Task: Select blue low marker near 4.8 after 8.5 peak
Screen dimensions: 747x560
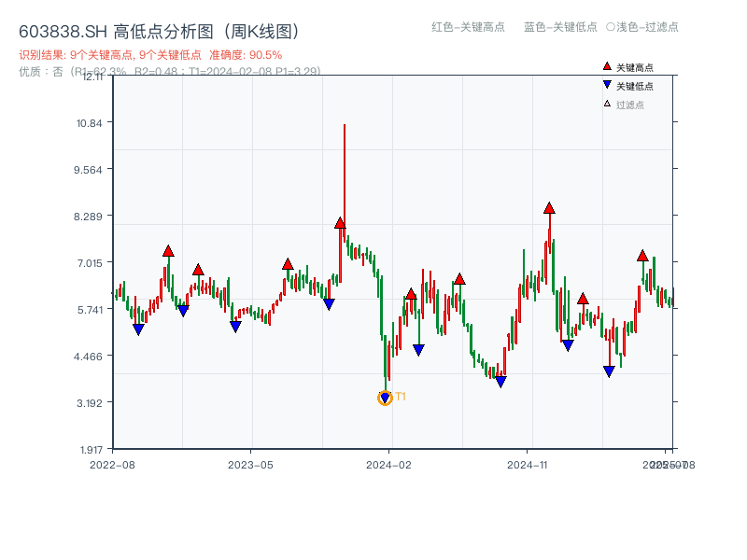Action: [568, 345]
